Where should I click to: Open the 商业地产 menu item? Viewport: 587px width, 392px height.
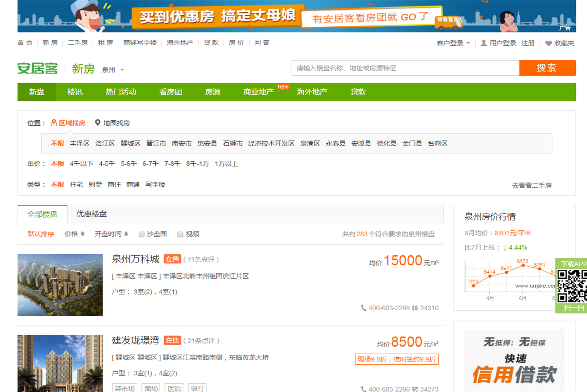(259, 92)
